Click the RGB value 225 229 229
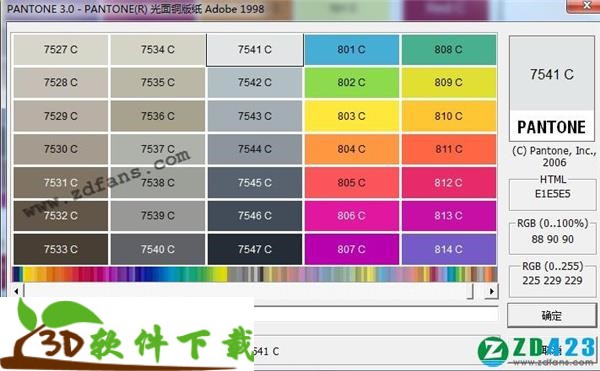Screen dimensions: 600x371 point(553,281)
